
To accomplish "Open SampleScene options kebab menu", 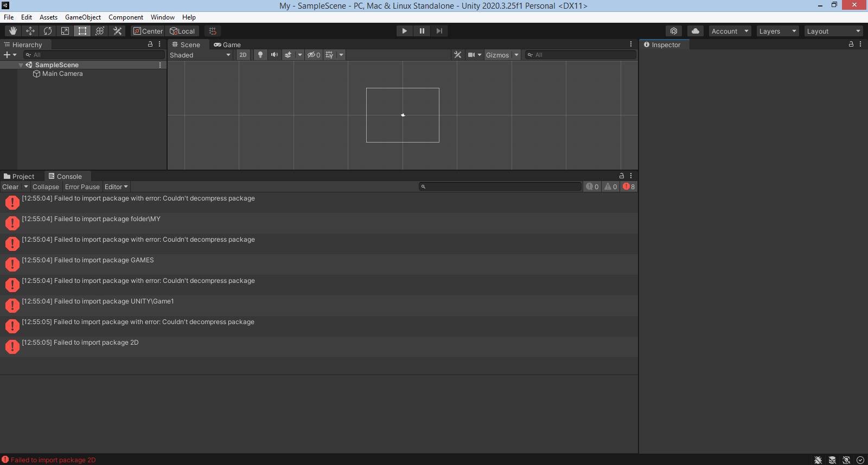I will click(160, 65).
